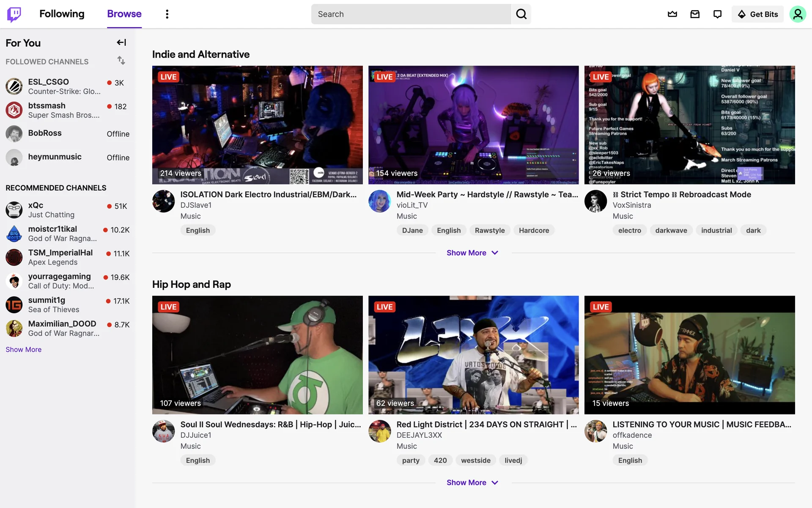Screen dimensions: 812x508
Task: Click the Rawstyle tag on vioLit_TV stream
Action: 489,230
